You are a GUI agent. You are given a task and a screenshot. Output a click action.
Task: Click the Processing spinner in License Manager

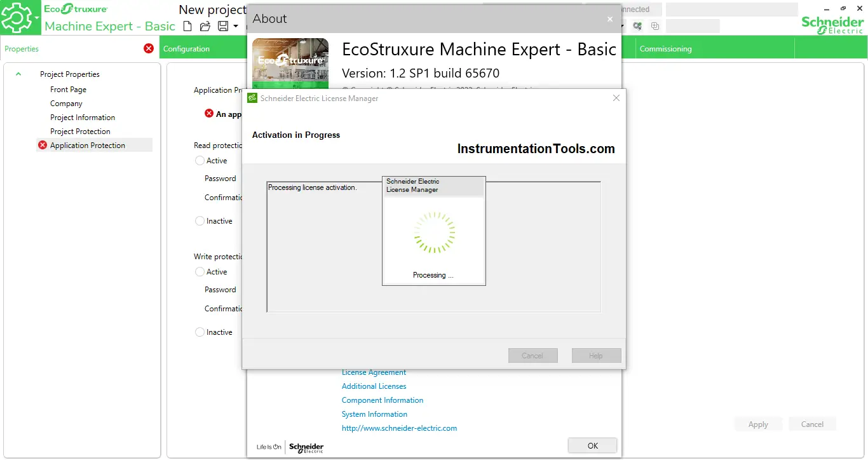[x=434, y=233]
